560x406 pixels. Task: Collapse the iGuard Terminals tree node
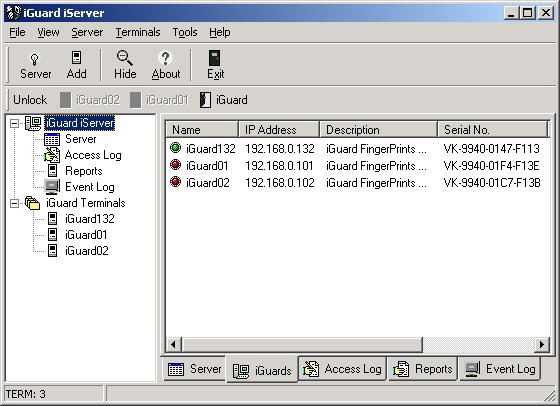pyautogui.click(x=15, y=203)
